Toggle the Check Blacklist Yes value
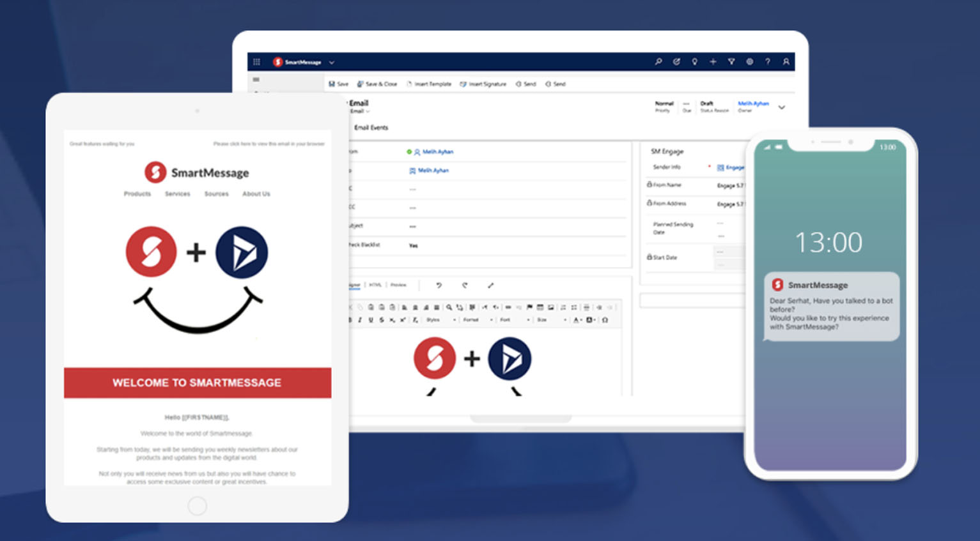 pyautogui.click(x=413, y=246)
